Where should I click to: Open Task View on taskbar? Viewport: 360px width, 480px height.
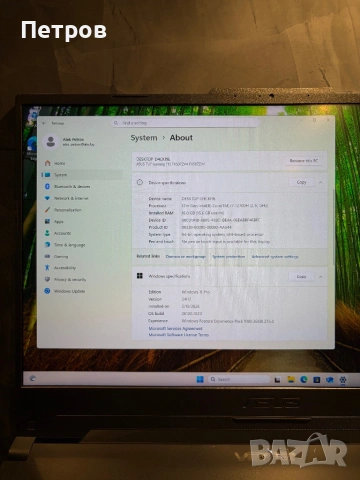(277, 380)
